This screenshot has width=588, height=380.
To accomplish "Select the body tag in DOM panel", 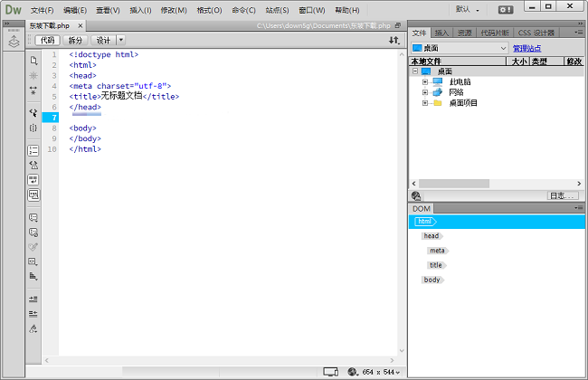I will pos(432,280).
